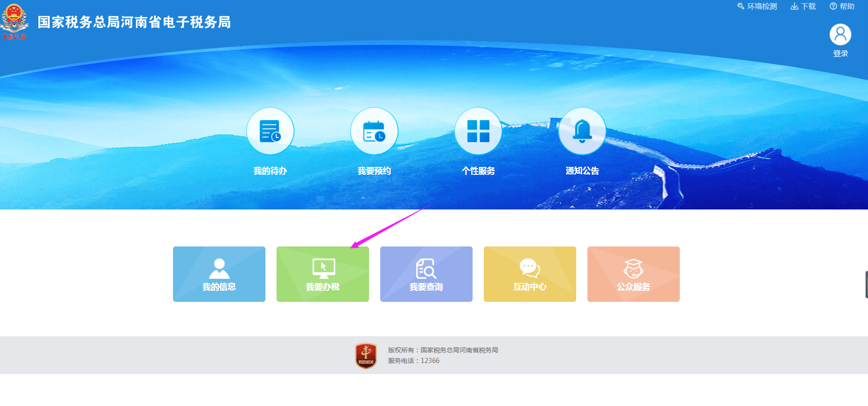868x406 pixels.
Task: Click the 版权所有 copyright line
Action: tap(443, 350)
